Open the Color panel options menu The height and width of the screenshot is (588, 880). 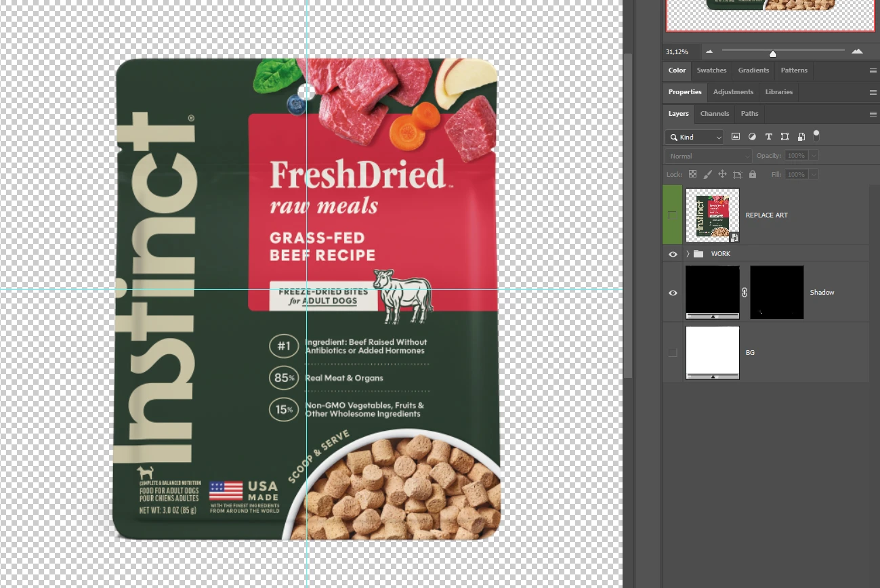coord(873,70)
